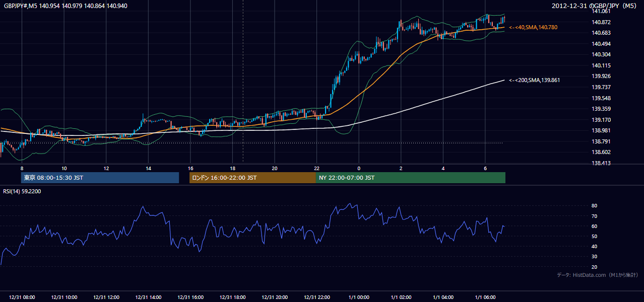Click hour label 22 on price chart axis

click(316, 168)
